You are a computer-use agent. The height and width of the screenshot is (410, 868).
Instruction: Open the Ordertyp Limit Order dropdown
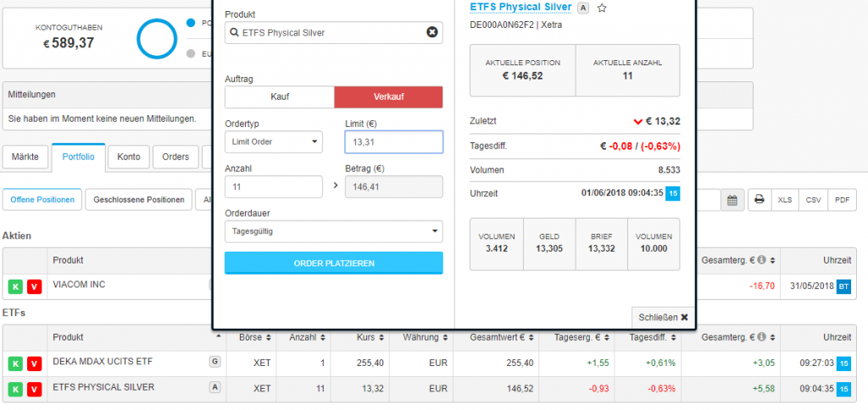pyautogui.click(x=274, y=141)
